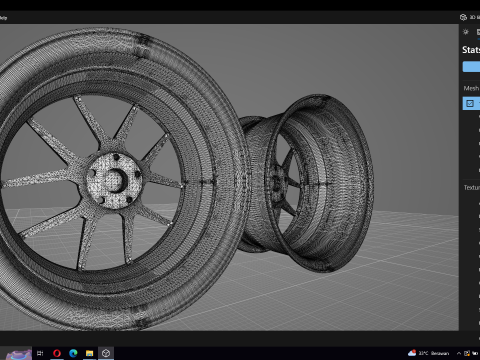Open the 3D library cube icon
Viewport: 480px width, 360px height.
click(x=463, y=17)
